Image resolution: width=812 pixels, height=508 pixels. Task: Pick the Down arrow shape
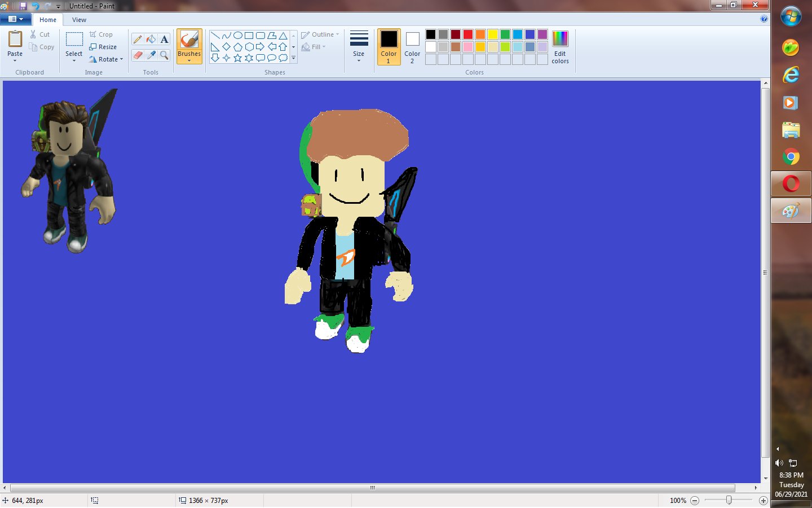(x=215, y=58)
